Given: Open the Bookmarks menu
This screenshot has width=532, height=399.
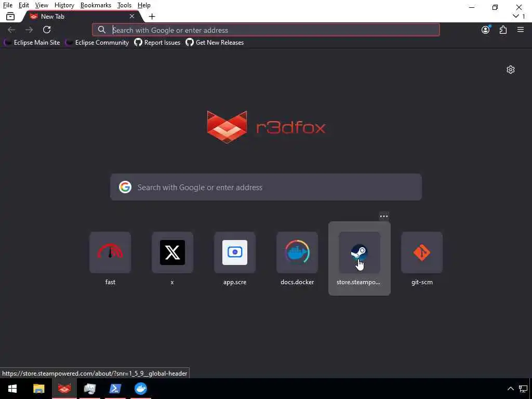Looking at the screenshot, I should tap(96, 5).
